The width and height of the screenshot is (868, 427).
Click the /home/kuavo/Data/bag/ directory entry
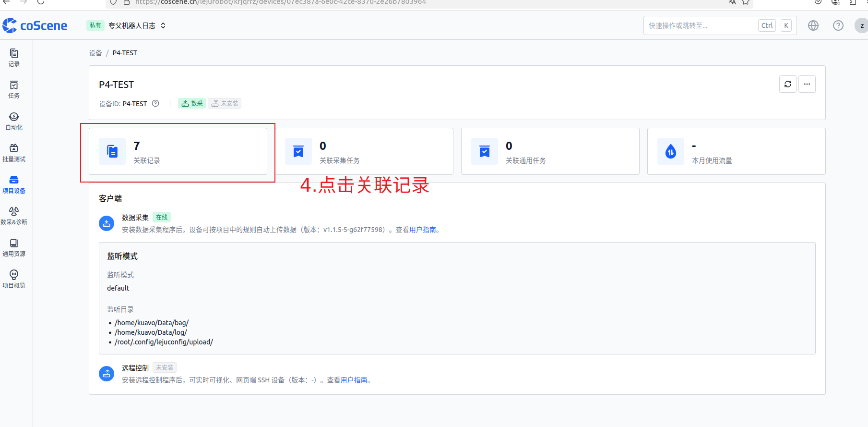152,323
